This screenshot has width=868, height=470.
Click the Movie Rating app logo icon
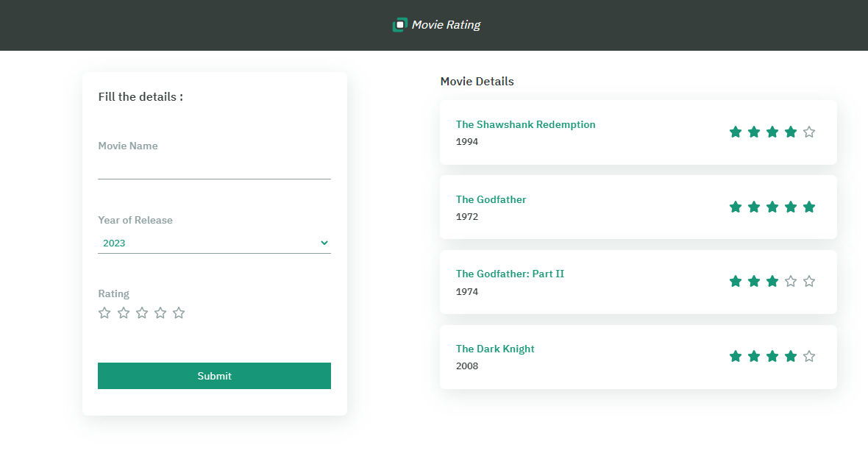click(x=400, y=24)
